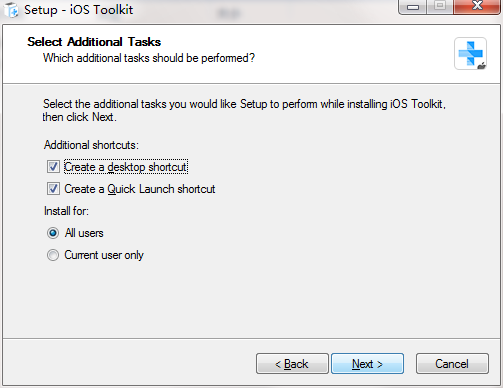The width and height of the screenshot is (503, 388).
Task: Click the Setup installer icon in title bar
Action: (11, 9)
